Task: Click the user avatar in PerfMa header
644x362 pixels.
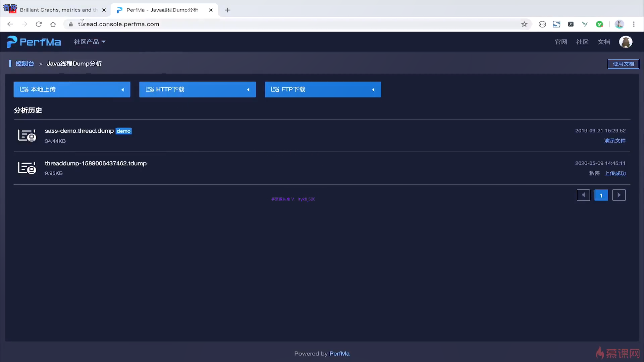Action: click(x=626, y=42)
